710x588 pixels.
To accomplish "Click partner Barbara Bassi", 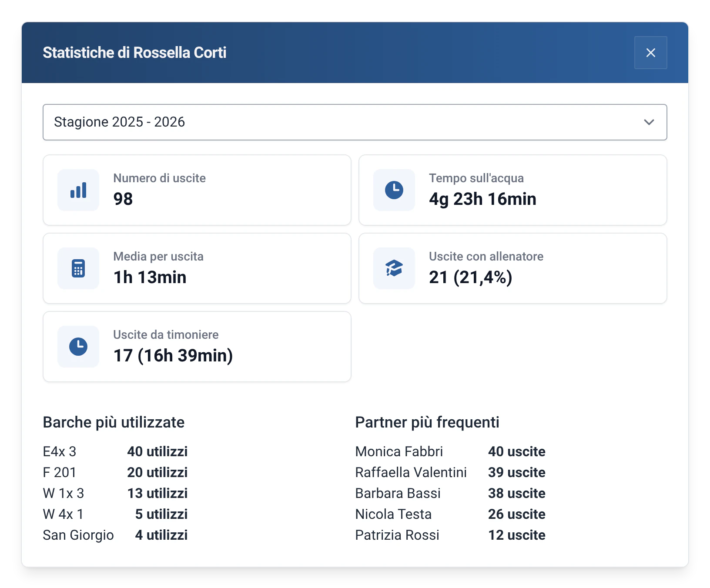I will coord(398,493).
